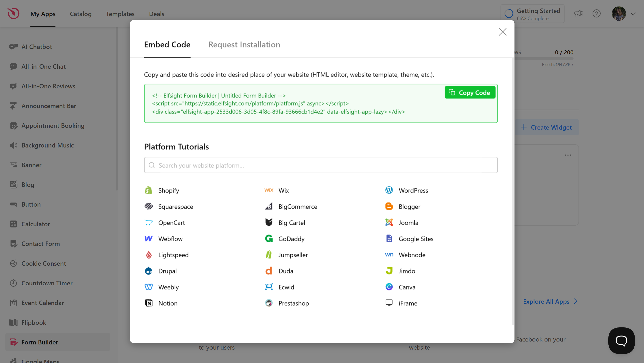Open the widget options three-dot menu
This screenshot has height=363, width=644.
568,155
